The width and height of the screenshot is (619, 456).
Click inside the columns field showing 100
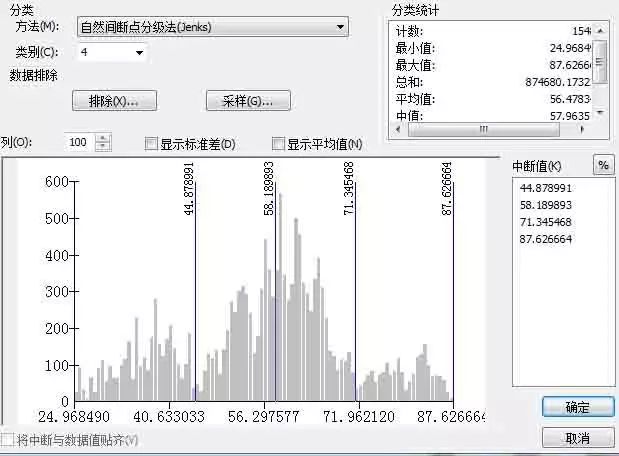pyautogui.click(x=80, y=143)
